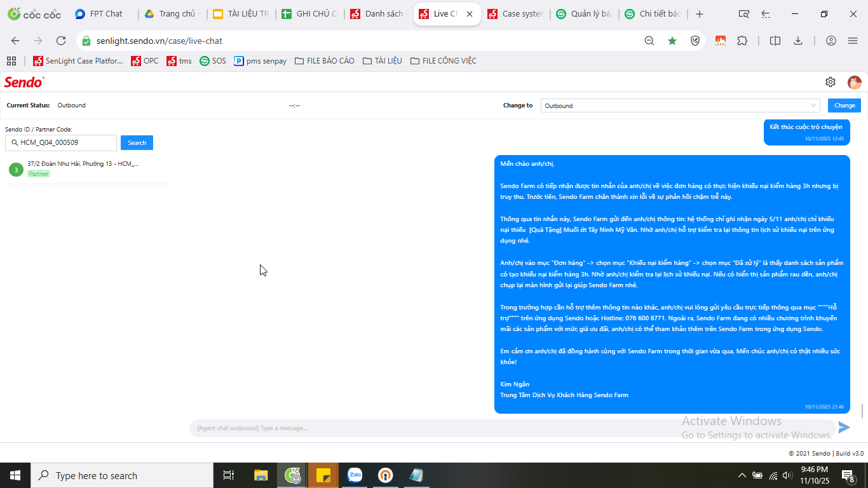Open browser downloads
This screenshot has height=488, width=868.
click(798, 41)
